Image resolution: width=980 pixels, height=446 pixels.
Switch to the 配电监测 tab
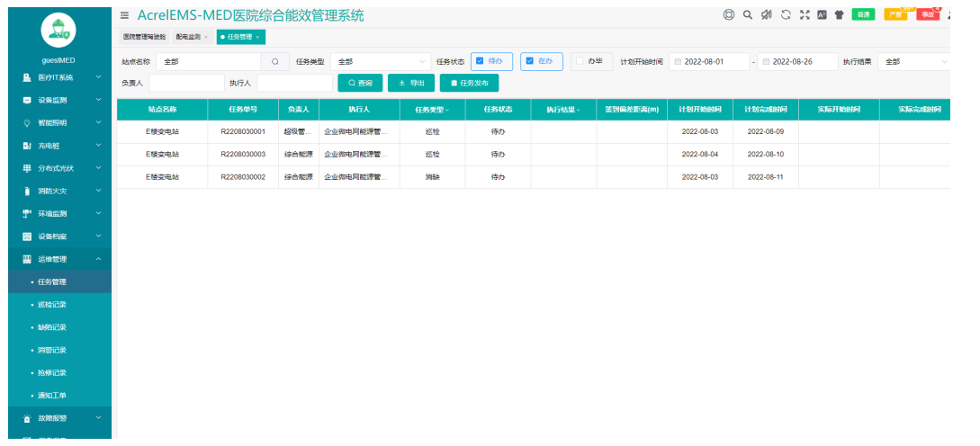point(188,37)
